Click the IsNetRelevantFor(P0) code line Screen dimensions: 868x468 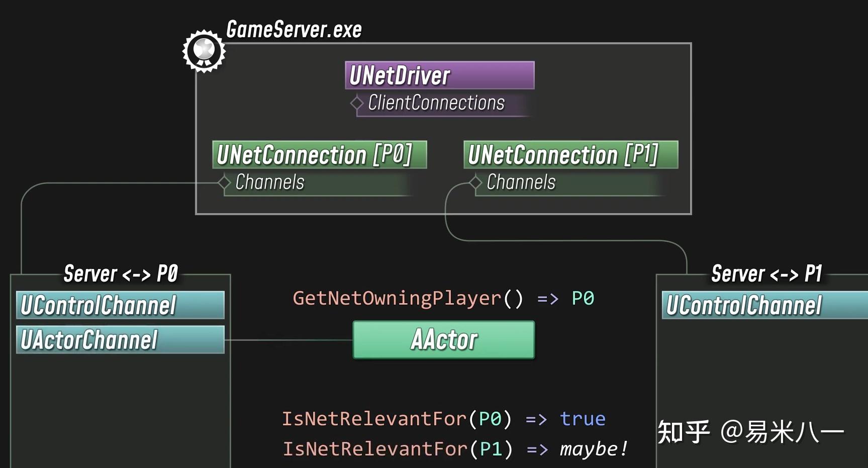pos(443,419)
